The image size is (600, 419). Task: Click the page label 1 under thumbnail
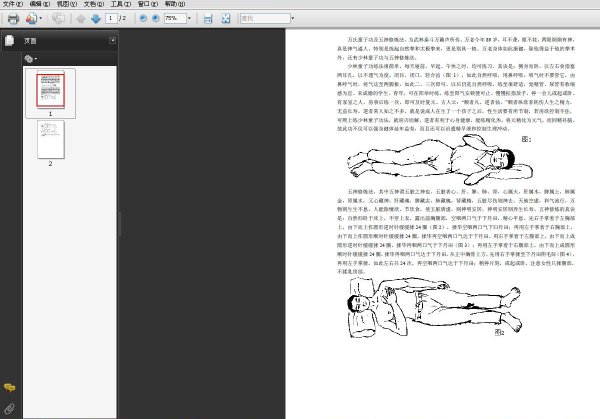51,114
